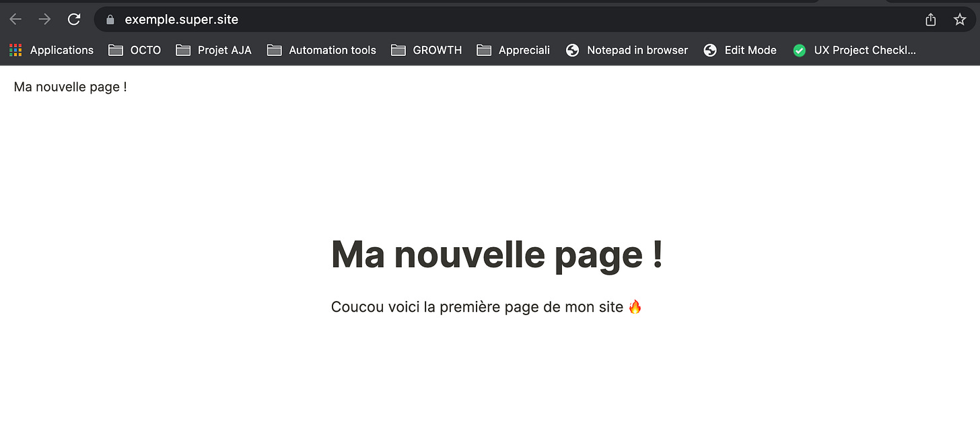980x437 pixels.
Task: Open the UX Project Checklist bookmark
Action: tap(854, 50)
